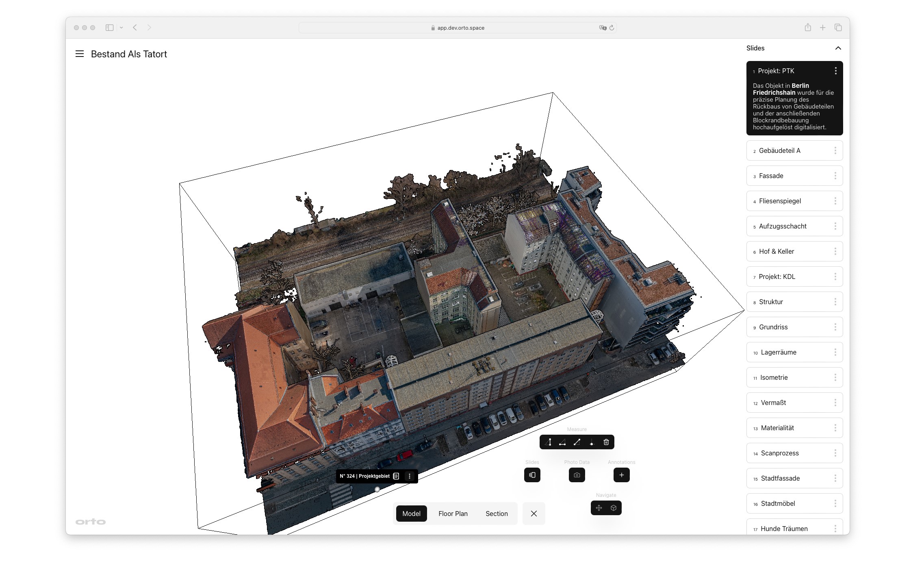Viewport: 924px width, 566px height.
Task: Open the notes icon on N° 324 label
Action: coord(396,476)
